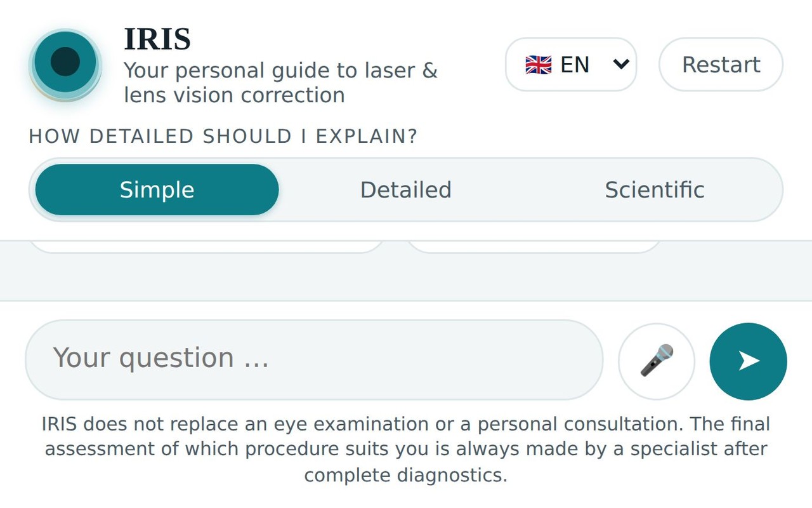Click the IRIS title heading
This screenshot has height=508, width=812.
point(157,39)
